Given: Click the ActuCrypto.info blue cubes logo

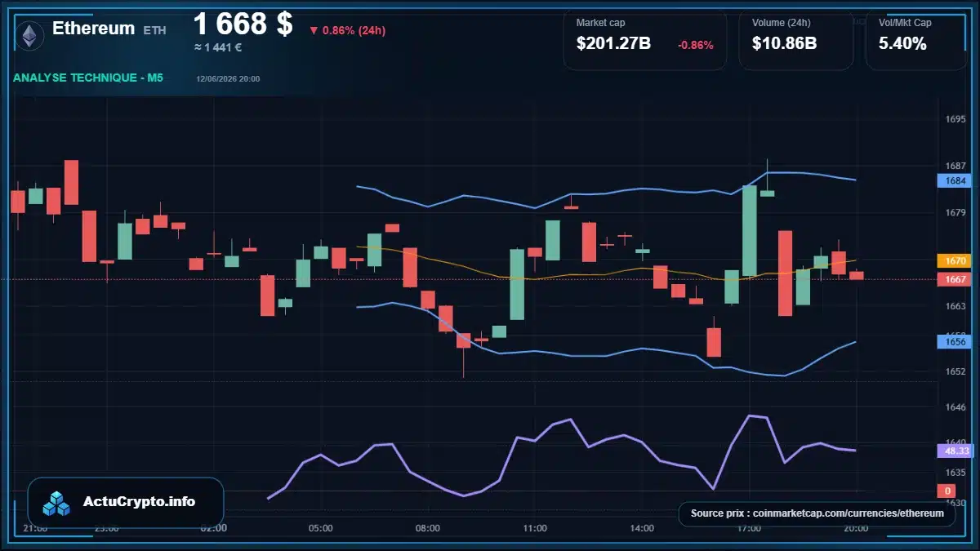Looking at the screenshot, I should pyautogui.click(x=58, y=503).
